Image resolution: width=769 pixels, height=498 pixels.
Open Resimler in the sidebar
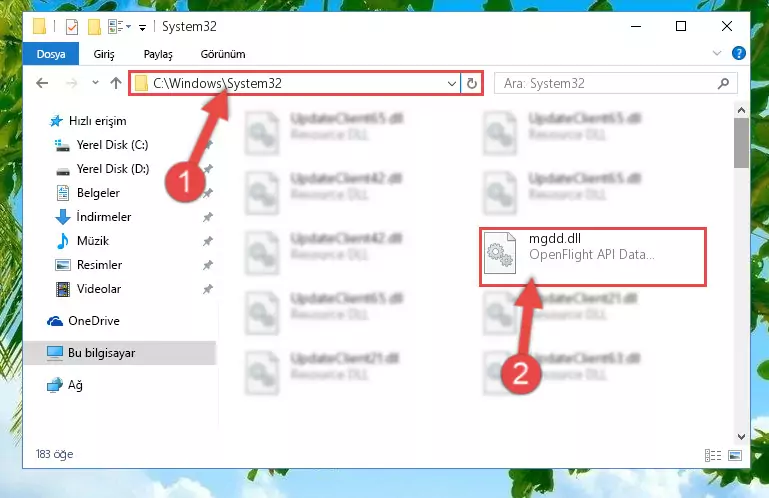click(99, 265)
